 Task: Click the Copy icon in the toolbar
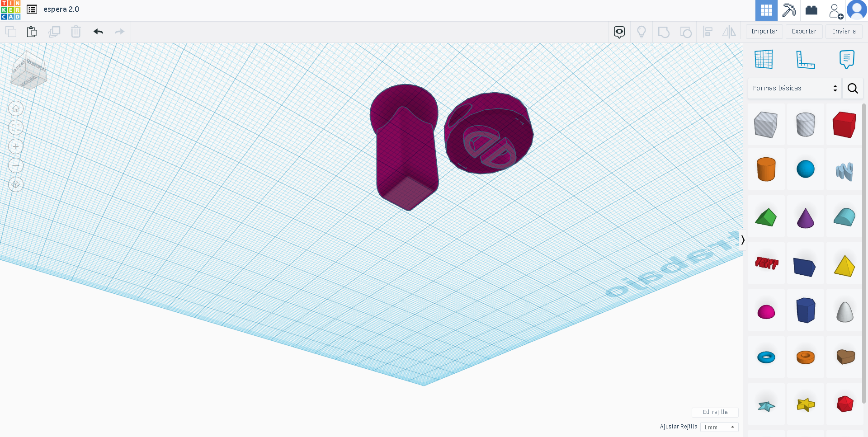[11, 32]
